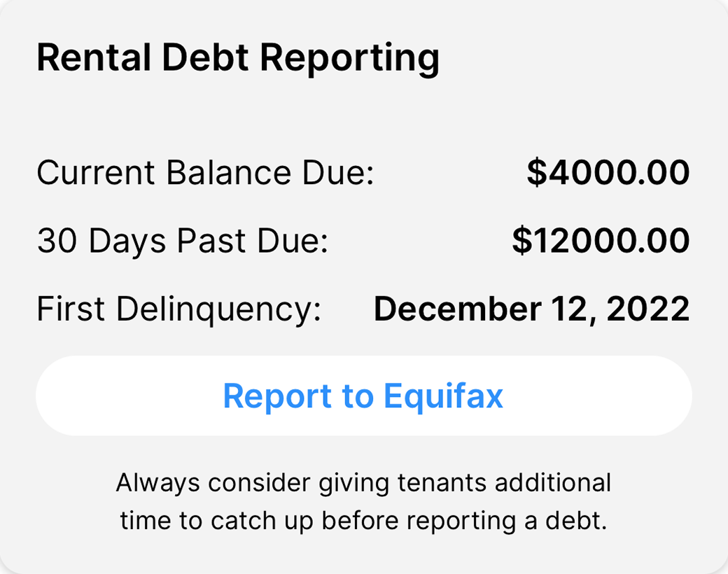Image resolution: width=728 pixels, height=574 pixels.
Task: Click the word Debt in the heading
Action: [206, 57]
